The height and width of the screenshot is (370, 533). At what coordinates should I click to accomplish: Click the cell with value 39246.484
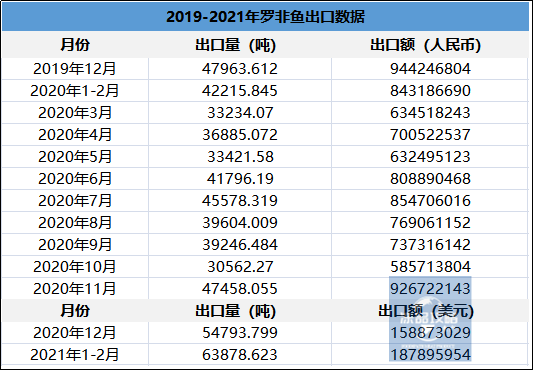(x=240, y=245)
